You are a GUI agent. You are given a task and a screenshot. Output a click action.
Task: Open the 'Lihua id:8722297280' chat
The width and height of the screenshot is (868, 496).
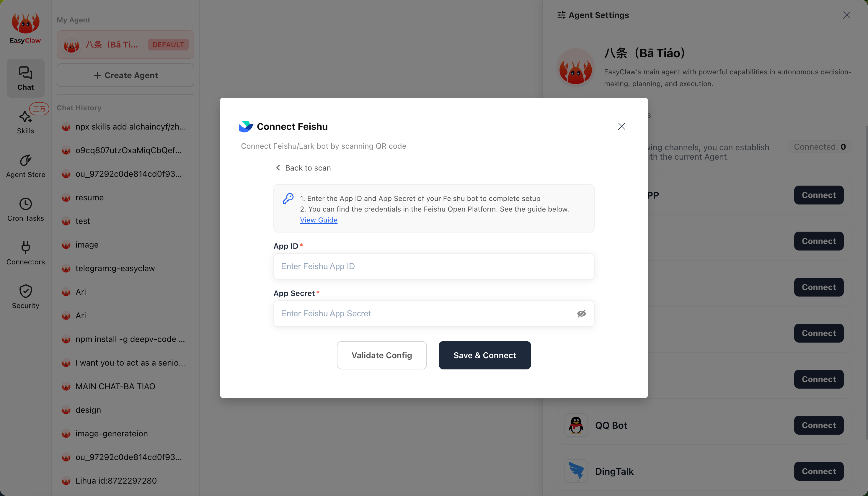(125, 481)
